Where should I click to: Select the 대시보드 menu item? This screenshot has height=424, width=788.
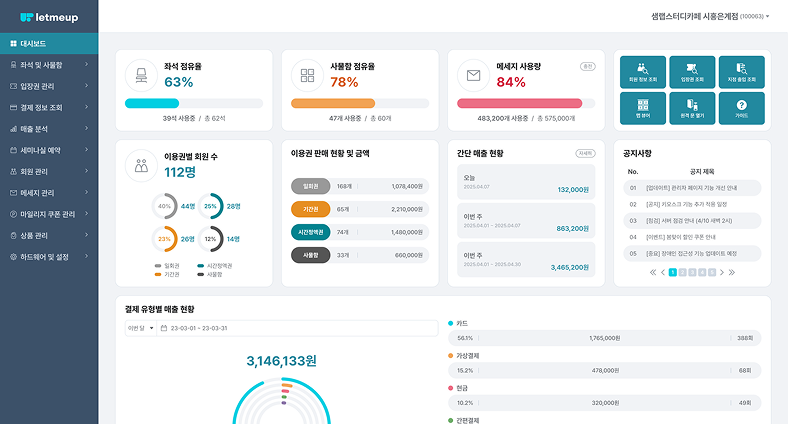coord(49,44)
